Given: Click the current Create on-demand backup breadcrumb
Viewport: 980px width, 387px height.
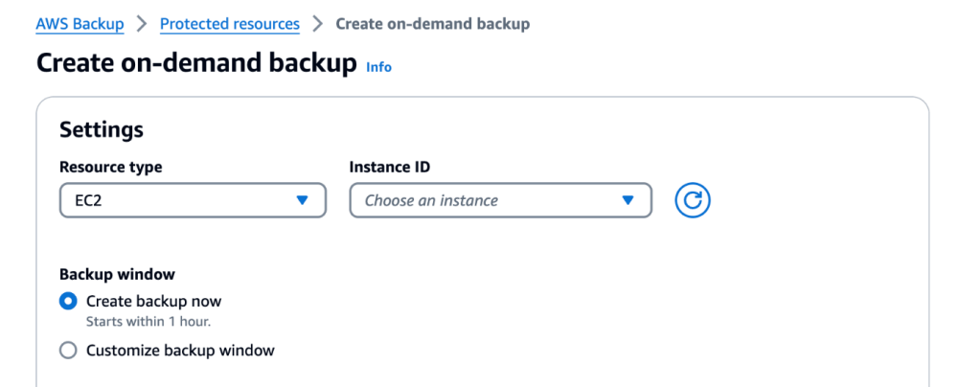Looking at the screenshot, I should 432,24.
